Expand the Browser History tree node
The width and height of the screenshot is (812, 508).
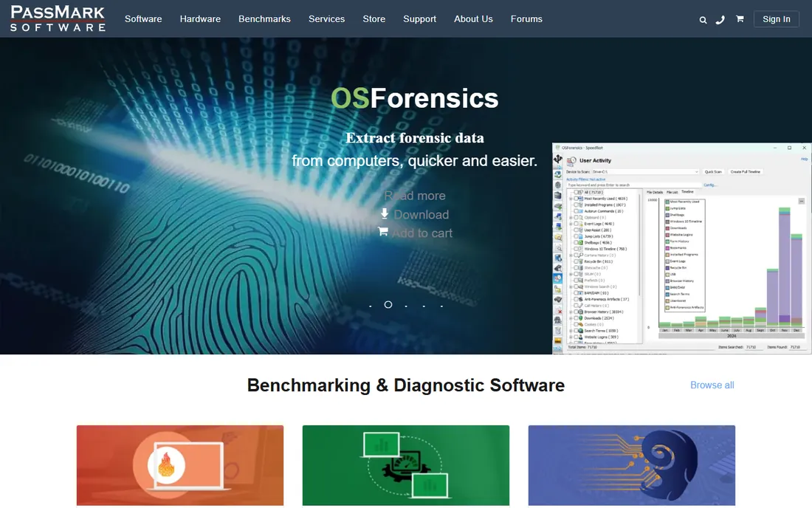pos(571,312)
